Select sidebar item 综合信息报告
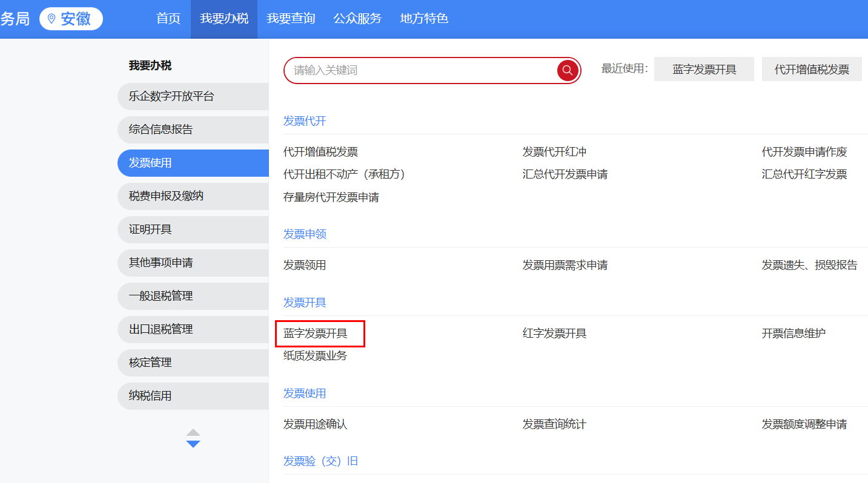 tap(193, 130)
